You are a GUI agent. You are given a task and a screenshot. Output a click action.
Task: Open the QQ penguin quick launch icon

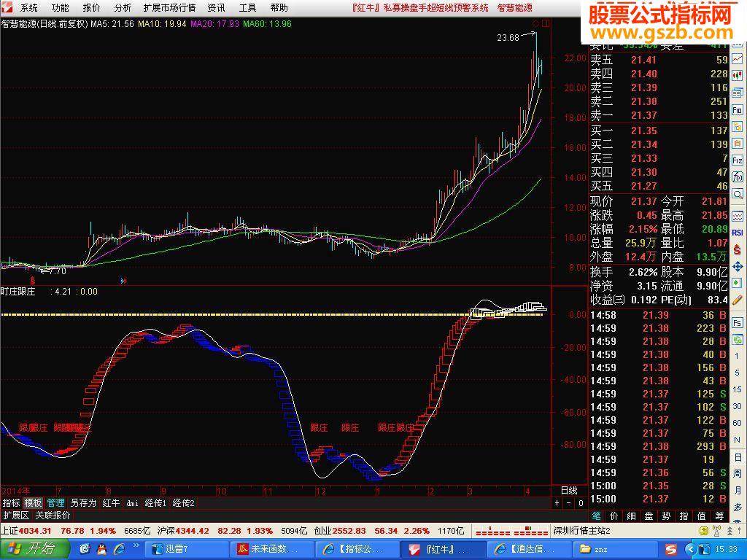(x=101, y=550)
